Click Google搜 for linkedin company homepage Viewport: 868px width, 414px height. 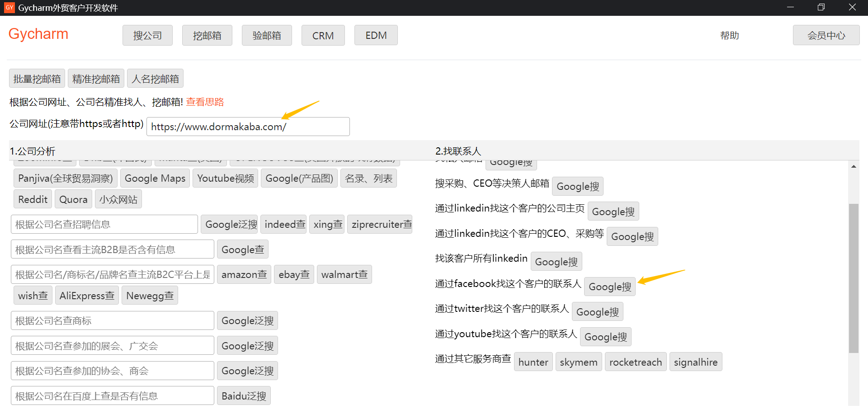[x=613, y=212]
